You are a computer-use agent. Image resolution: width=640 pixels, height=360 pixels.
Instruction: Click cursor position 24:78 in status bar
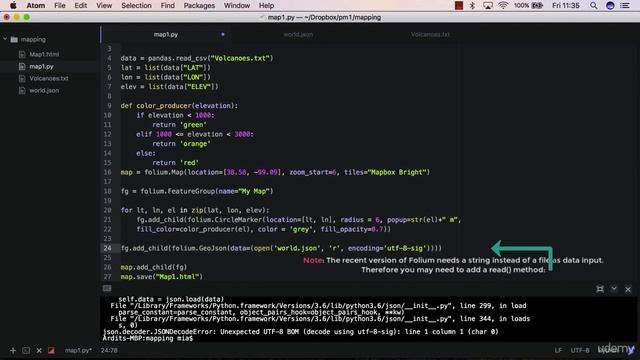[x=109, y=350]
